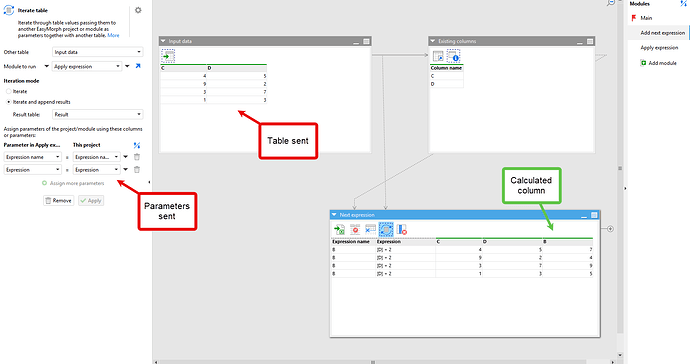Image resolution: width=690 pixels, height=364 pixels.
Task: Click the column info action in Existing columns
Action: [x=453, y=56]
